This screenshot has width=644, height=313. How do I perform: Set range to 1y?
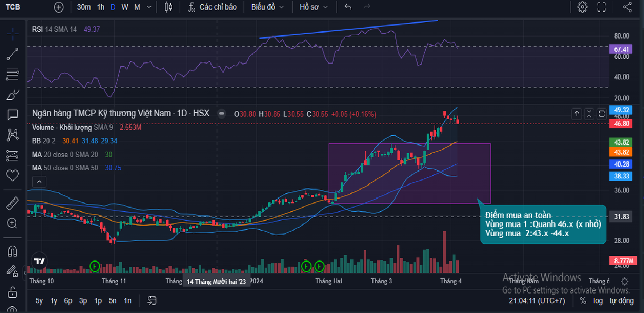point(54,300)
